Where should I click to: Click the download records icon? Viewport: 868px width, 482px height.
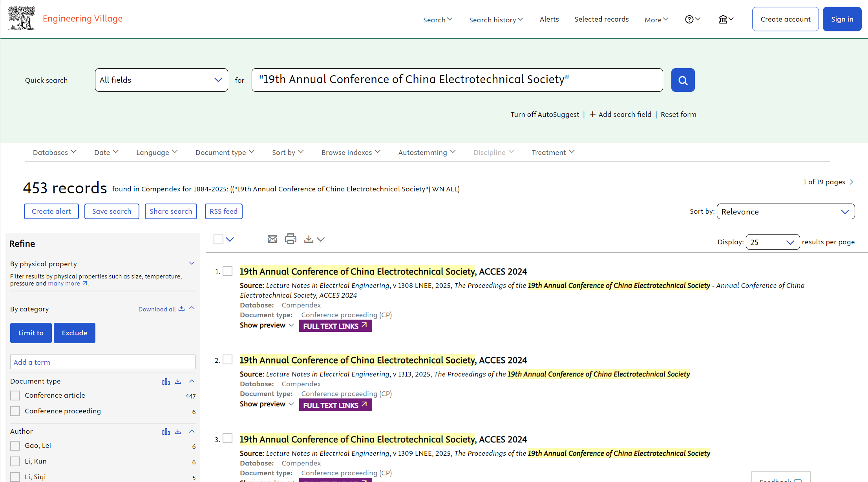pos(309,239)
